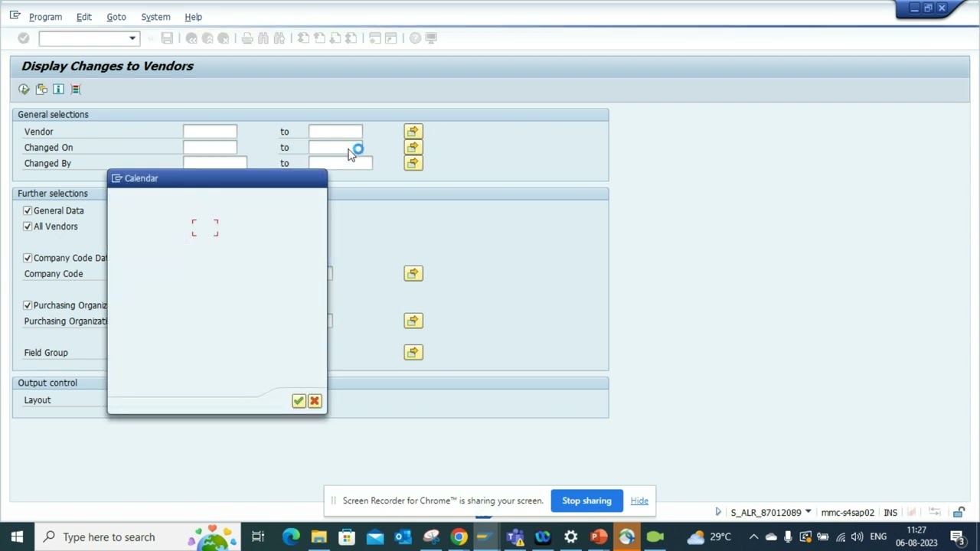Click the green Enter checkmark in the toolbar

click(24, 38)
